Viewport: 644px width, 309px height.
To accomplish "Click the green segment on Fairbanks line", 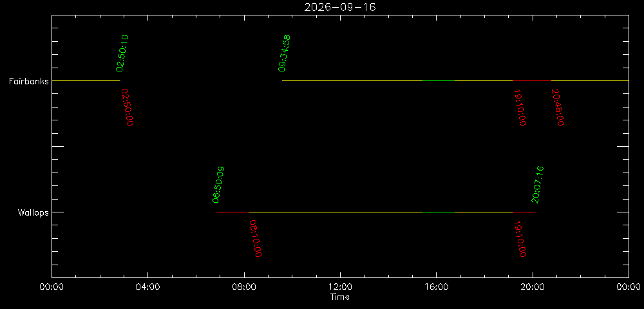I will [438, 81].
